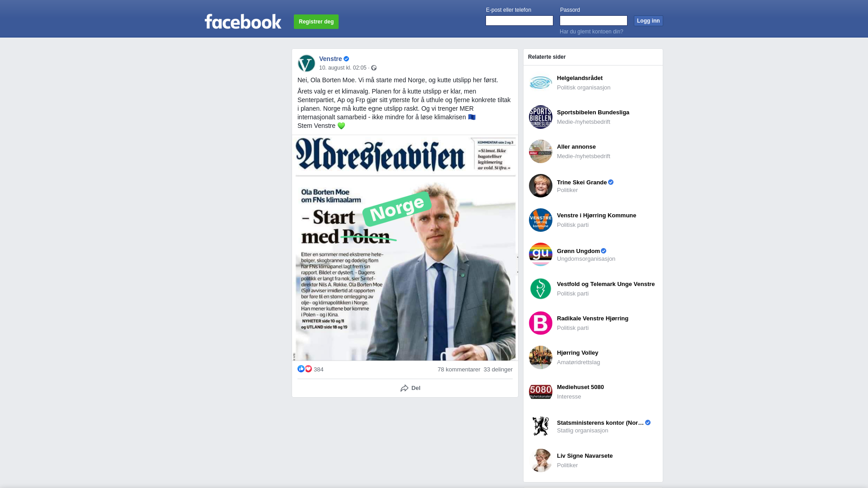Focus the E-post eller telefon field
This screenshot has width=868, height=488.
(519, 20)
